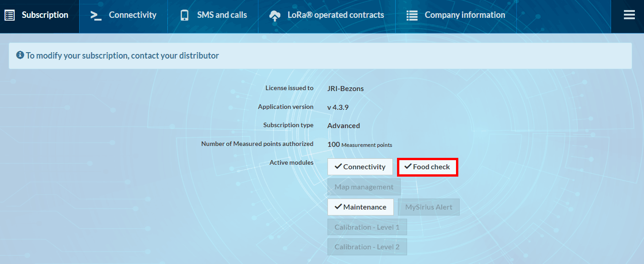Toggle the Maintenance module
This screenshot has height=264, width=644.
tap(360, 207)
